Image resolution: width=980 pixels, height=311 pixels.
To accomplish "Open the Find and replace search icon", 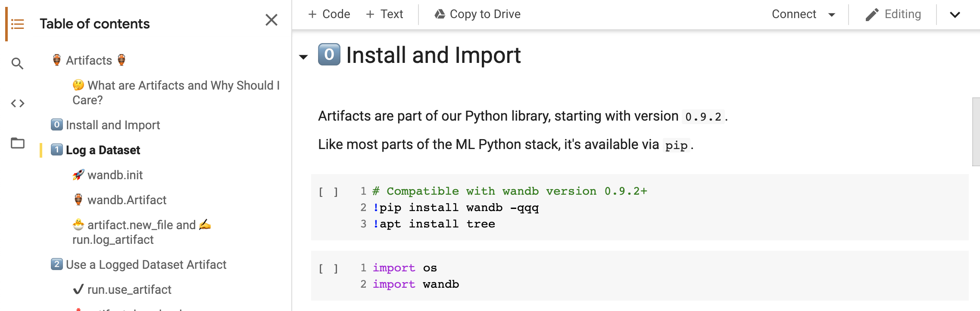I will (x=17, y=64).
